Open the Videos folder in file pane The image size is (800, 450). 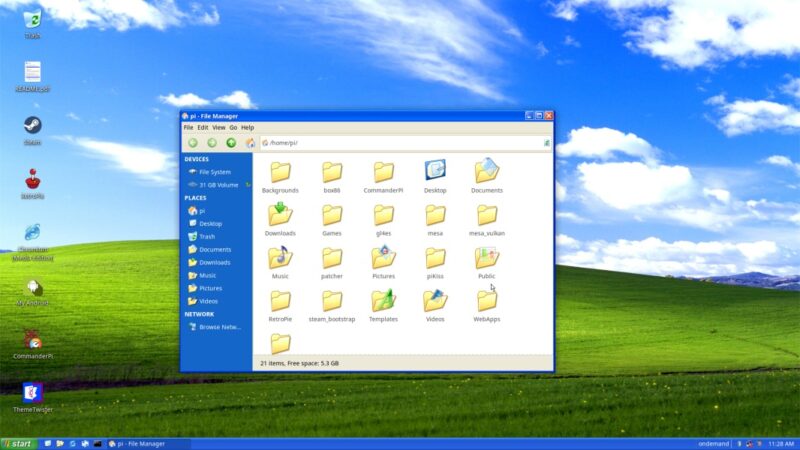[435, 306]
